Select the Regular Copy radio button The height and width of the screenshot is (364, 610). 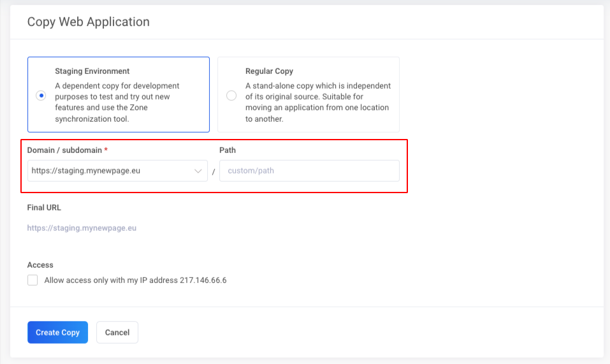point(231,96)
